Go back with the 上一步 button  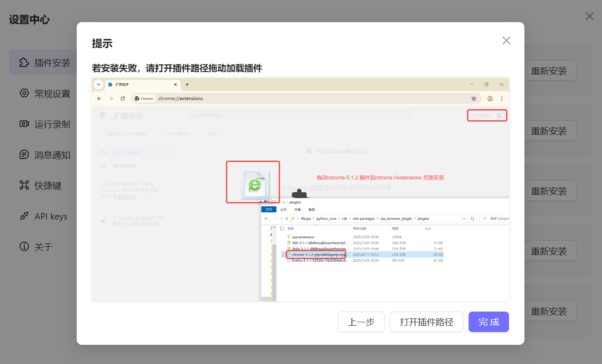point(361,322)
